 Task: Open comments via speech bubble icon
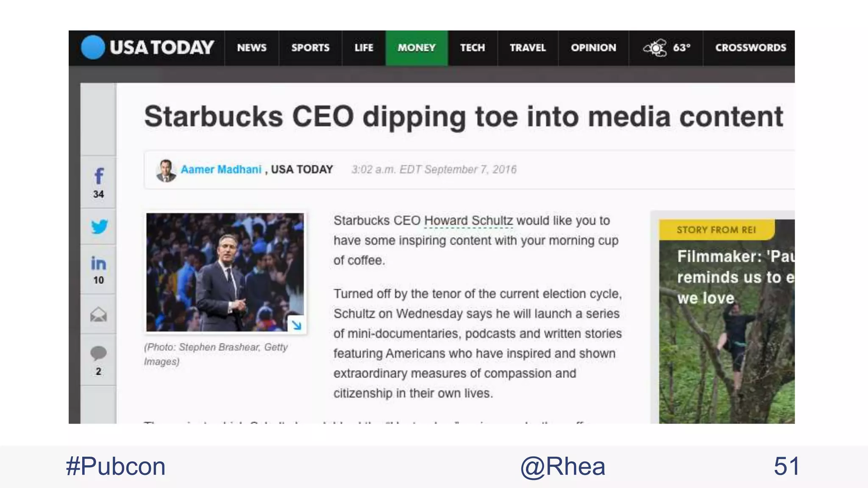pyautogui.click(x=98, y=353)
